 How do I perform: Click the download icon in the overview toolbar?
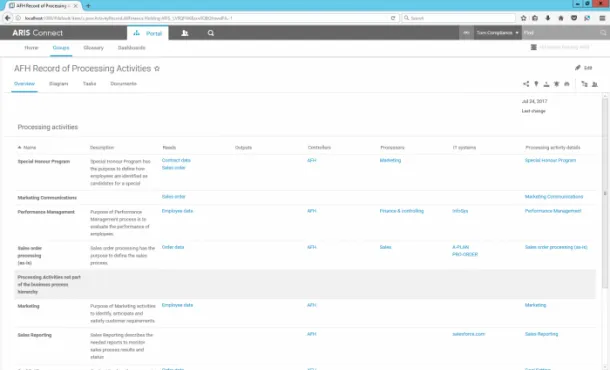click(546, 84)
